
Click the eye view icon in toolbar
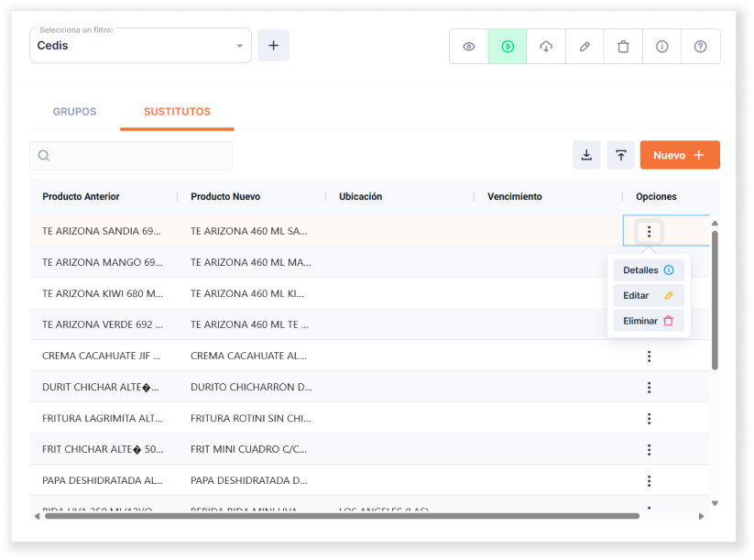coord(469,46)
